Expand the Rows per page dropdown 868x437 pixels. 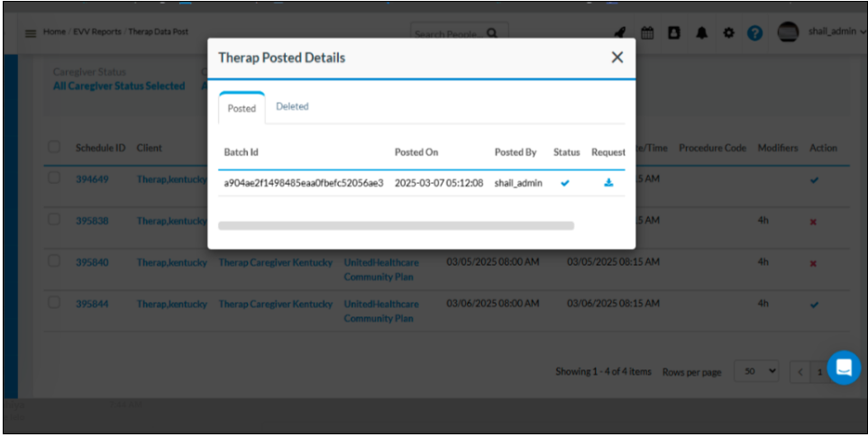point(756,371)
